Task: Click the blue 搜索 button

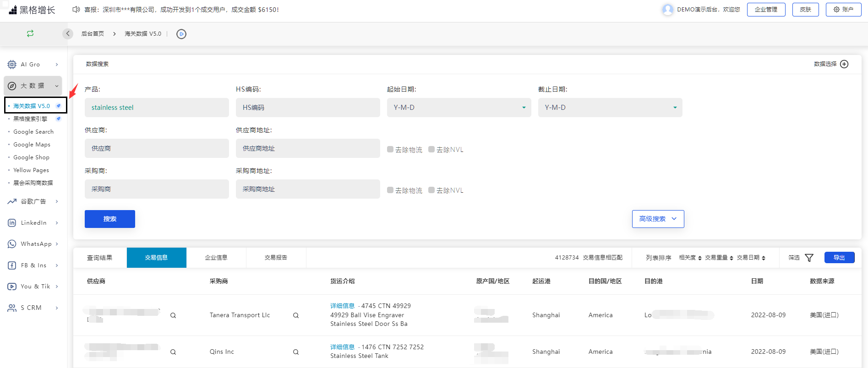Action: click(x=110, y=219)
